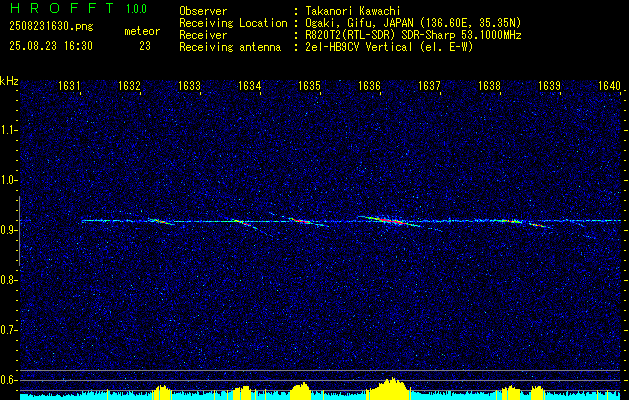Viewport: 629px width, 400px height.
Task: Click the 1.0 kHz frequency label
Action: click(x=10, y=180)
